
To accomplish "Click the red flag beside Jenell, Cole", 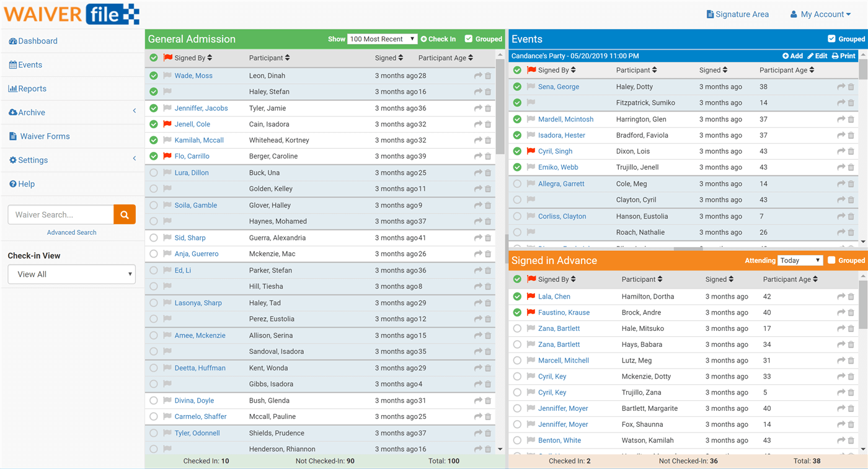I will [x=167, y=124].
